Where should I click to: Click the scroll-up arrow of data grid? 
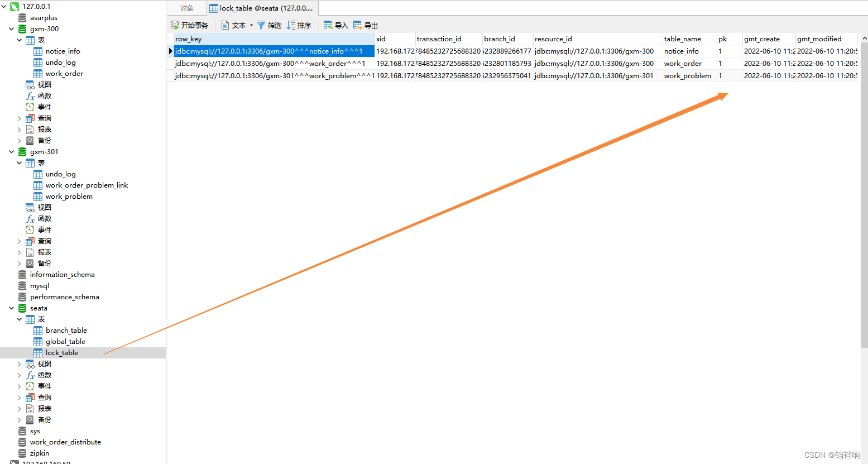[864, 38]
